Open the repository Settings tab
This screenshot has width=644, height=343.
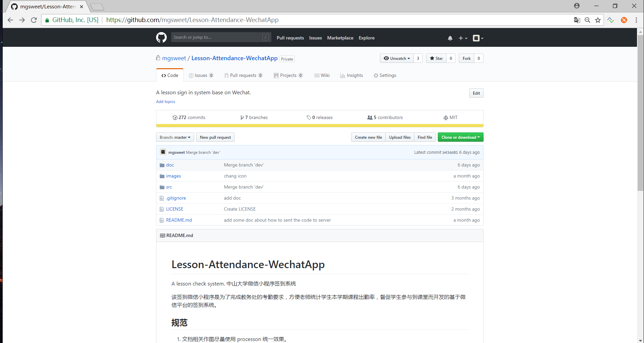tap(385, 75)
